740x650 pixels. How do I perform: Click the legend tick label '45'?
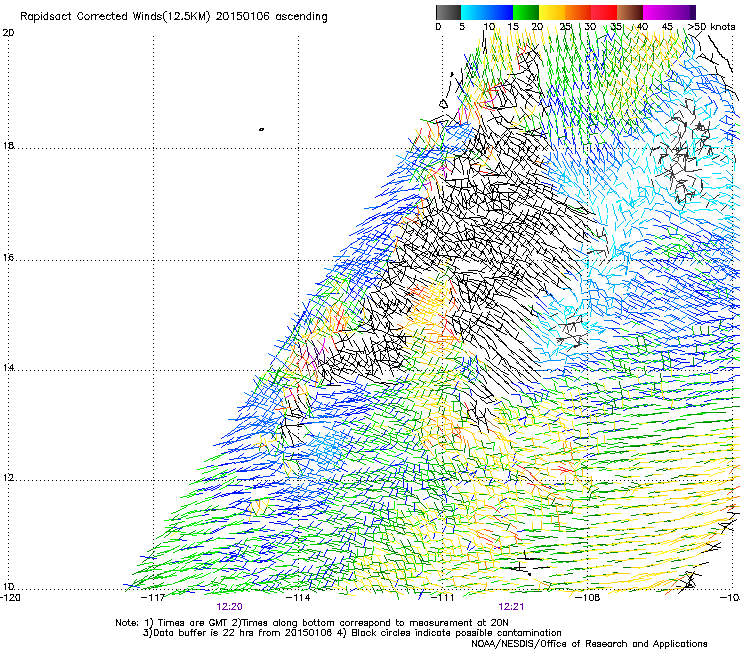(x=667, y=27)
